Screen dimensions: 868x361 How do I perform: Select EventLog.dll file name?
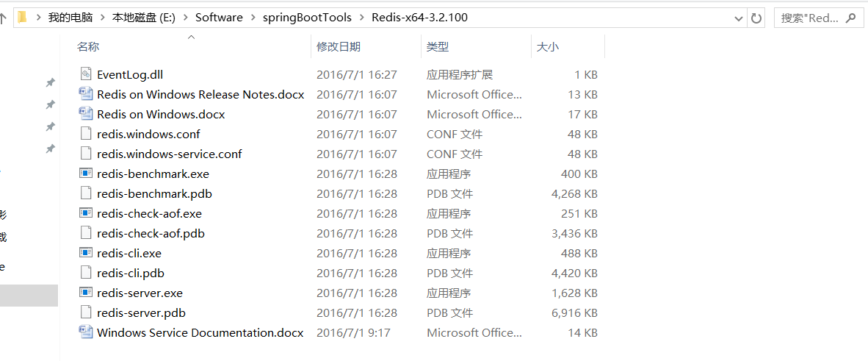(x=130, y=74)
